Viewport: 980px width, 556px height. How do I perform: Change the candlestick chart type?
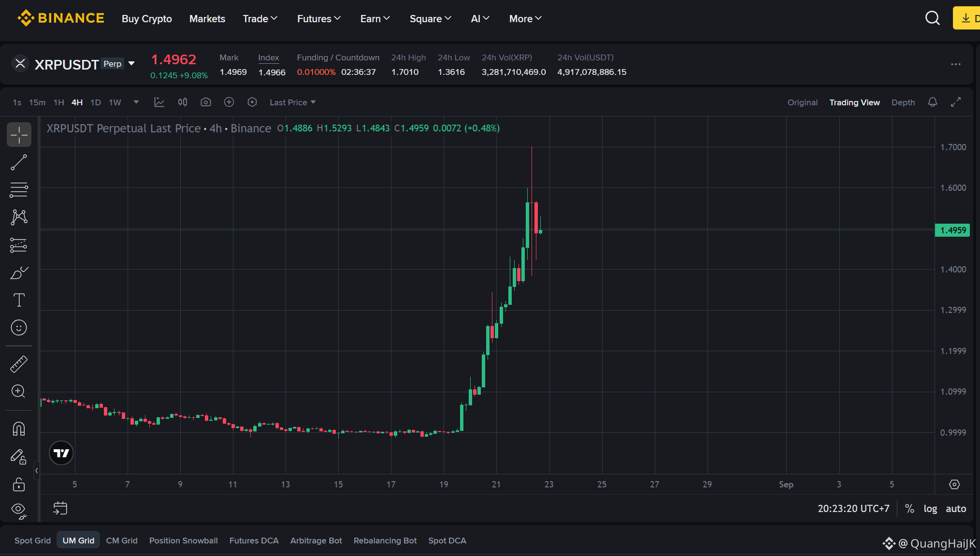point(183,102)
